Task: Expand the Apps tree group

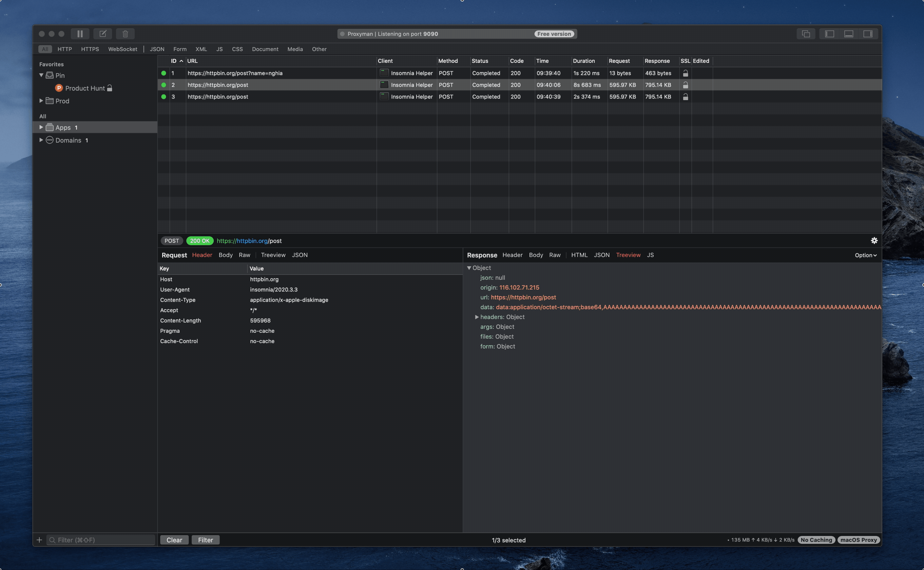Action: click(41, 127)
